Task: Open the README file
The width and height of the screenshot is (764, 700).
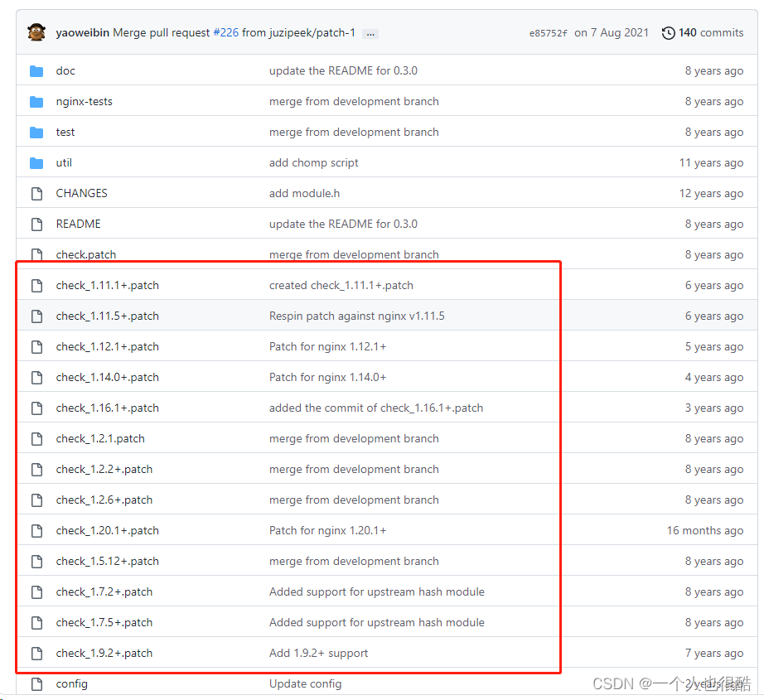Action: click(x=78, y=224)
